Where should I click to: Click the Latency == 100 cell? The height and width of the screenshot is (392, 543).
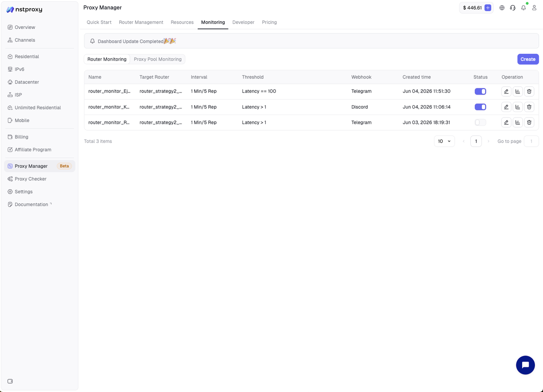[x=259, y=91]
